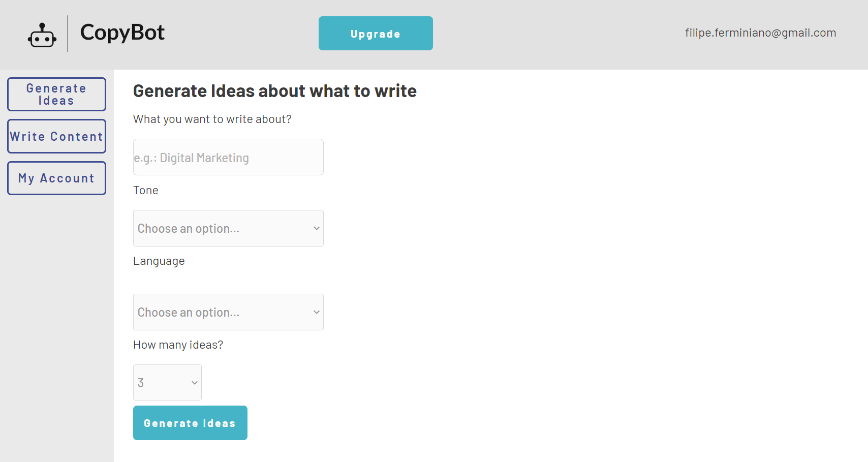Open the How many ideas dropdown
Screen dimensions: 868x462
tap(167, 383)
